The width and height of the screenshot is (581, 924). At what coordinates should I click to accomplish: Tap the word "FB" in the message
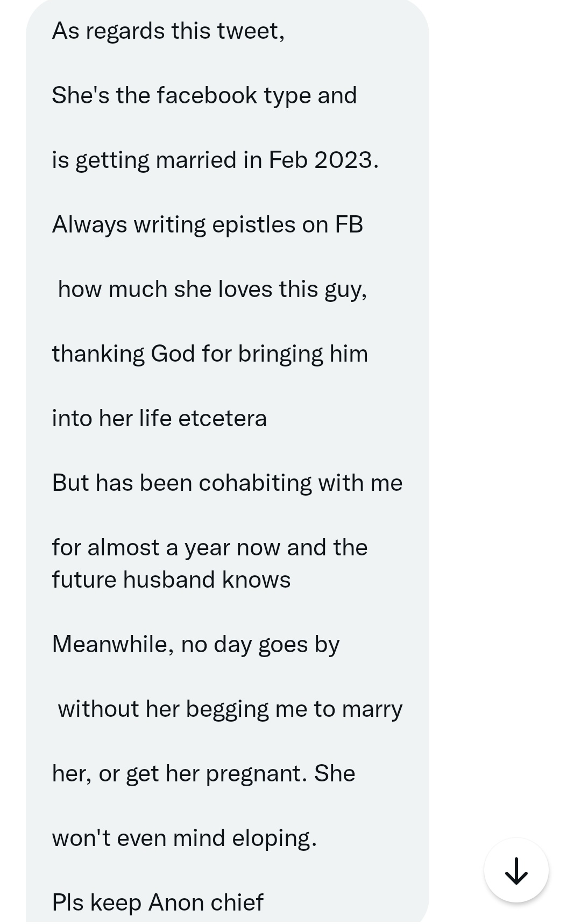click(349, 224)
